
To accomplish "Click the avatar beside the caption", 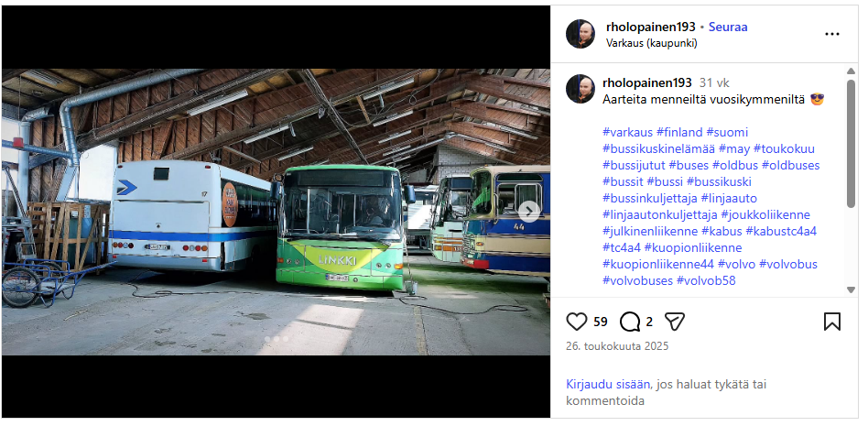I will pyautogui.click(x=580, y=89).
